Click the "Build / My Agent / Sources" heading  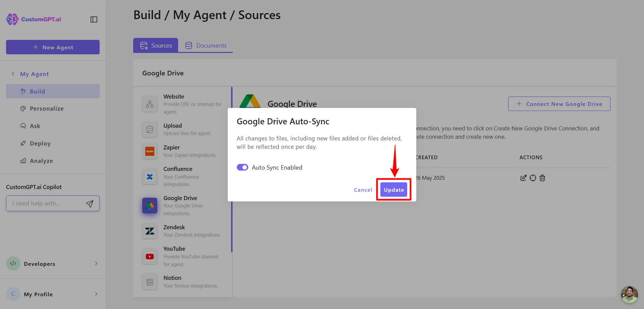[207, 15]
